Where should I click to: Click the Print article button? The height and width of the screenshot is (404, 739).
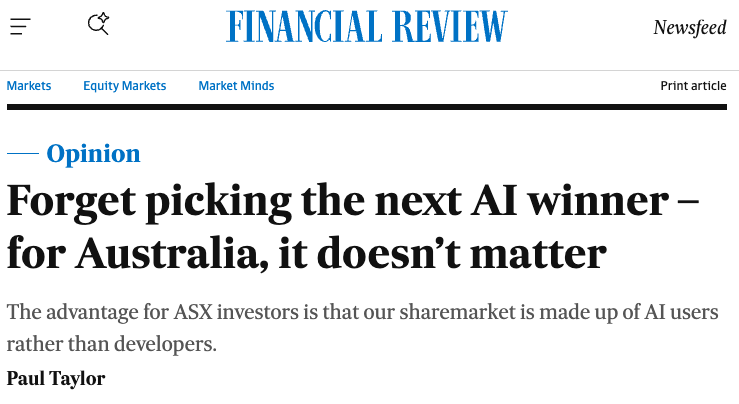[x=693, y=86]
